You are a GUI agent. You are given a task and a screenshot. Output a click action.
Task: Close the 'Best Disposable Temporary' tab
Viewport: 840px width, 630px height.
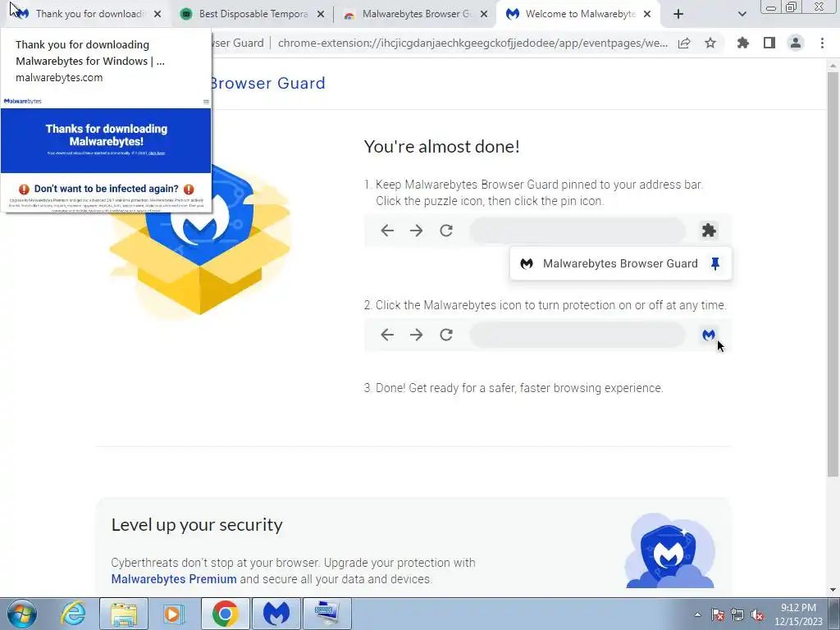click(x=321, y=15)
